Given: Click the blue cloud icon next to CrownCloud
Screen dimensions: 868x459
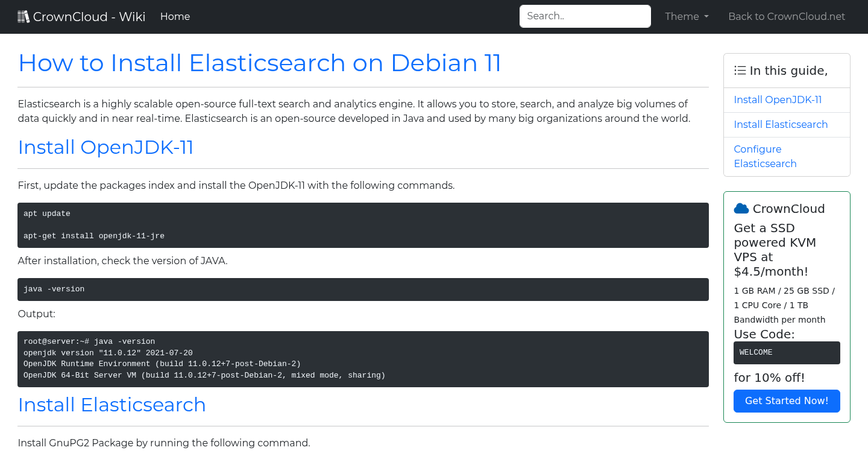Looking at the screenshot, I should pyautogui.click(x=741, y=208).
